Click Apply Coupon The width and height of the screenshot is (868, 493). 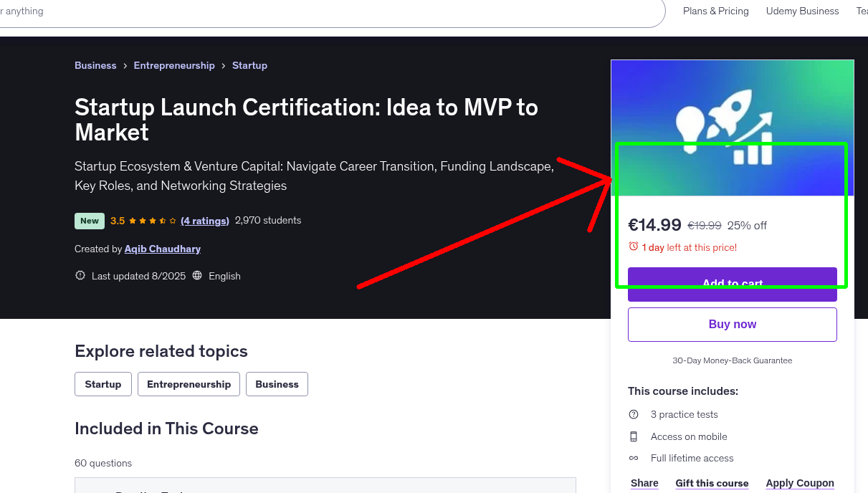(800, 483)
